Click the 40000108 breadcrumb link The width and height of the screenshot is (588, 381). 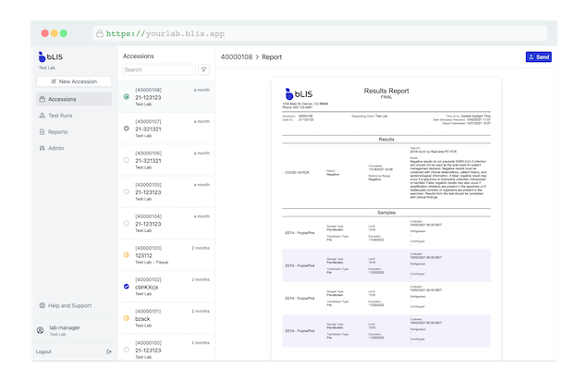point(237,56)
